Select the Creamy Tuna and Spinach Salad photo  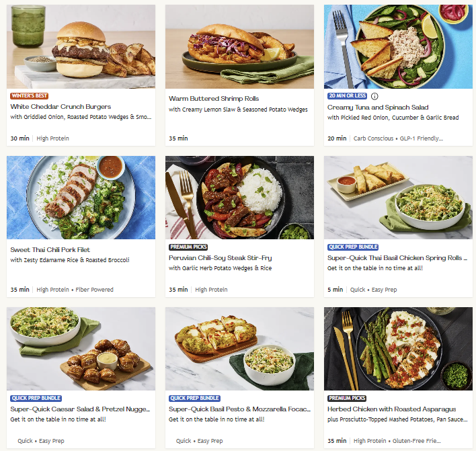[398, 46]
